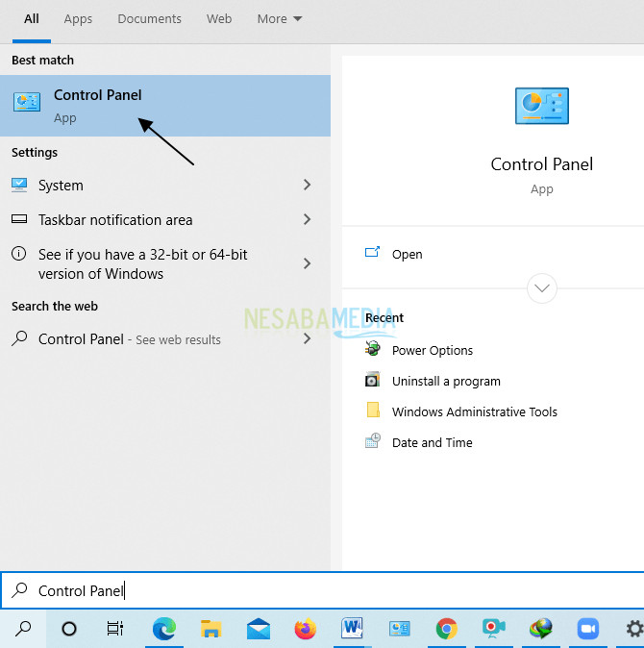Click the Cortana circle icon
Viewport: 644px width, 648px height.
(69, 629)
